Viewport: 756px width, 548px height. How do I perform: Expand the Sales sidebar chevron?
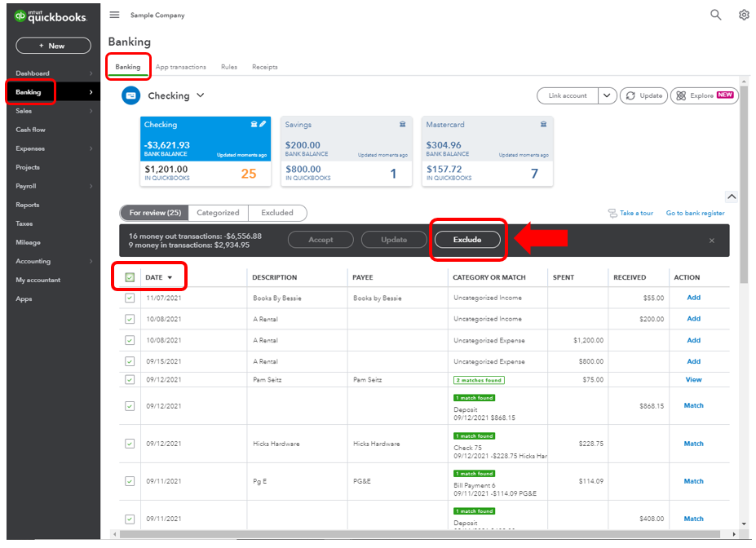coord(91,111)
